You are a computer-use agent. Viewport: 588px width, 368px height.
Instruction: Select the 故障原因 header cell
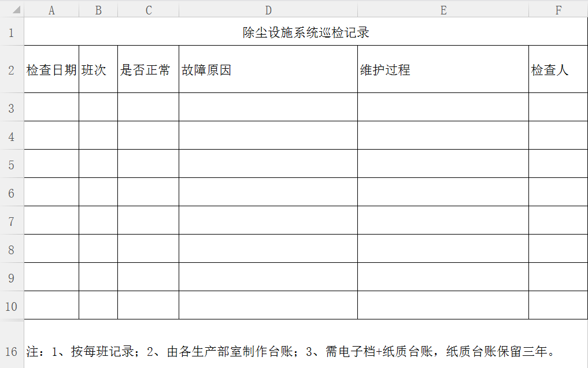tap(268, 70)
